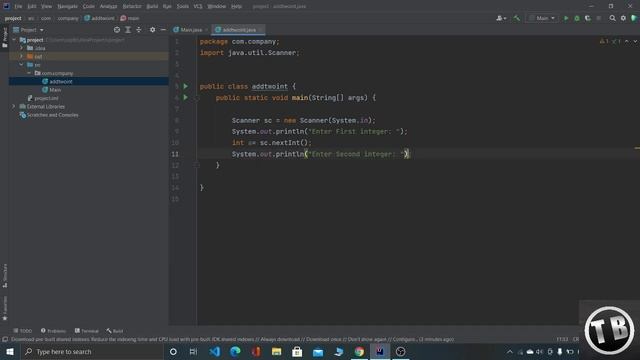This screenshot has width=640, height=360.
Task: Click tool window quick-access icon in status bar
Action: pyautogui.click(x=5, y=340)
